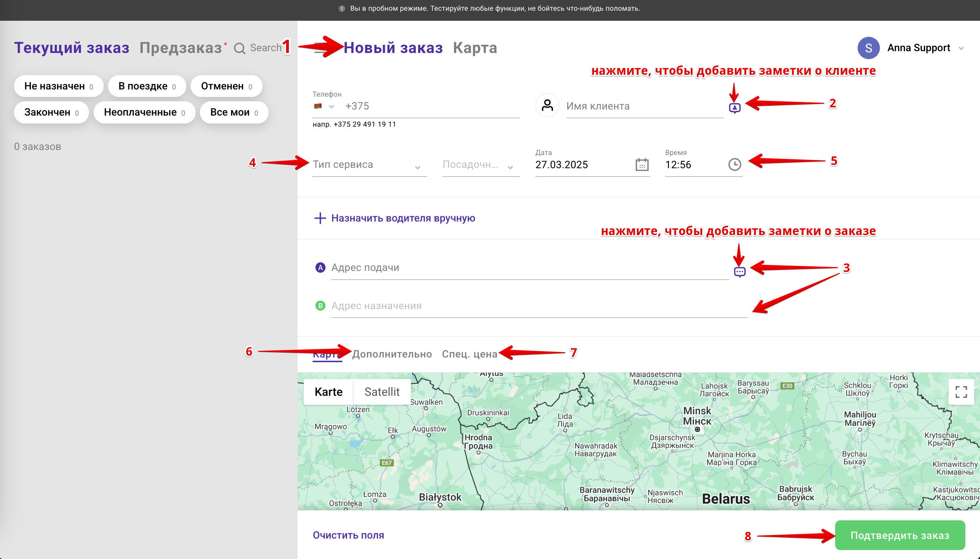
Task: Click plus icon to assign driver manually
Action: click(320, 218)
